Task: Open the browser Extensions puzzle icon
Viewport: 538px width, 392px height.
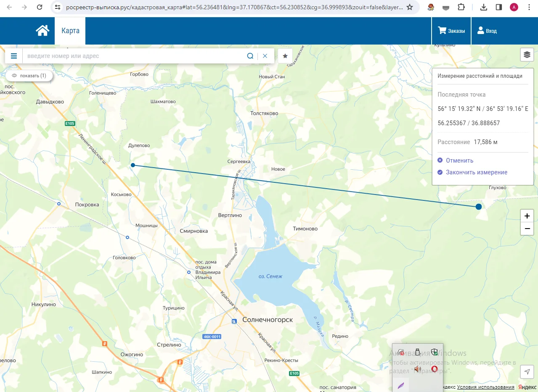Action: click(x=461, y=7)
